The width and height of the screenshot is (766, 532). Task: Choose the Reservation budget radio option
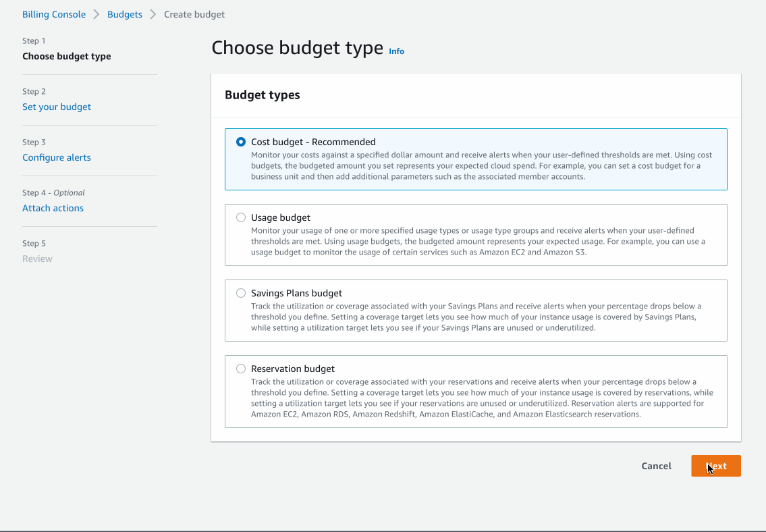click(x=241, y=369)
